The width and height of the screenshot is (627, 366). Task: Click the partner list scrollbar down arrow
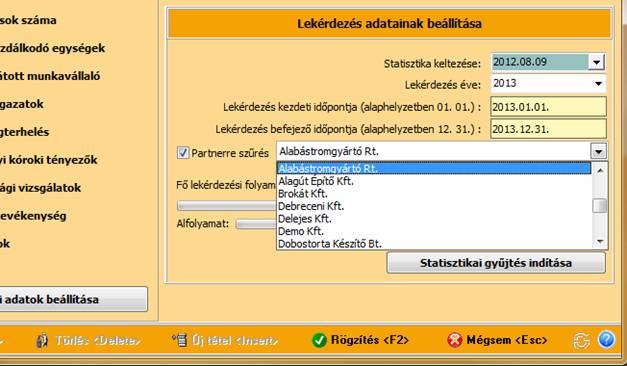(x=600, y=241)
